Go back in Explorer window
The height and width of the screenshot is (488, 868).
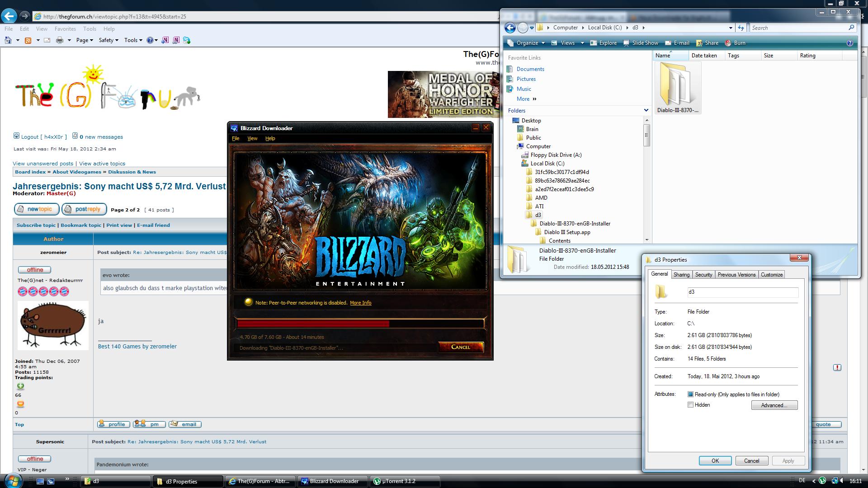click(510, 28)
